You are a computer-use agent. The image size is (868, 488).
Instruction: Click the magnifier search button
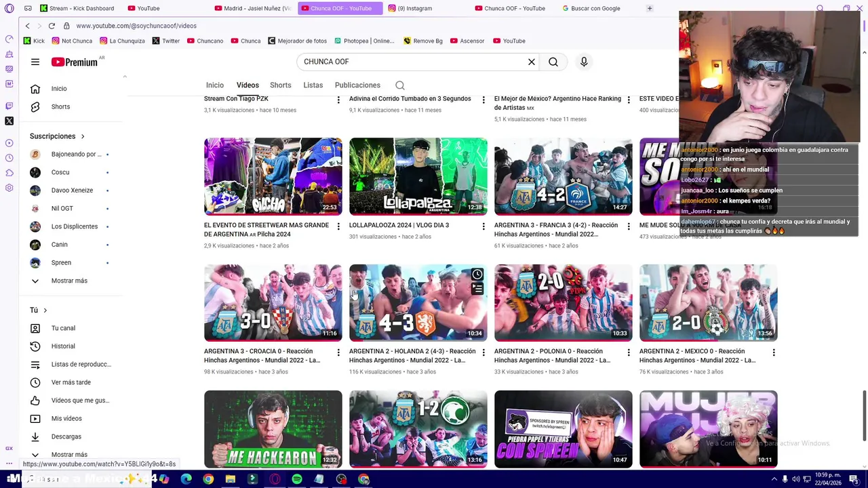553,62
